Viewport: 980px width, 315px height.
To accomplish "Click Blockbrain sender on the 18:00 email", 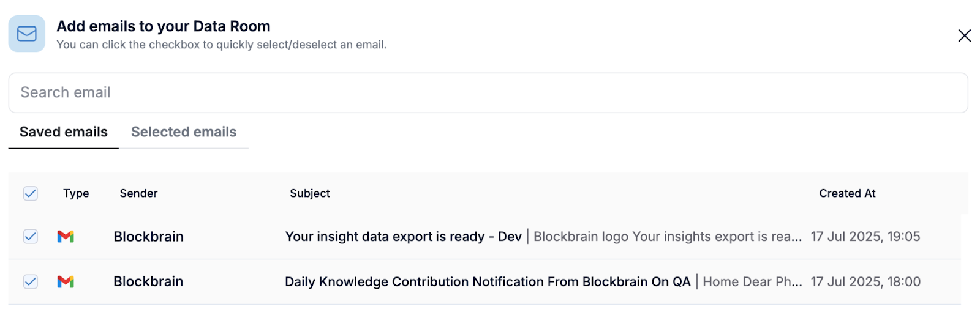I will pos(149,281).
